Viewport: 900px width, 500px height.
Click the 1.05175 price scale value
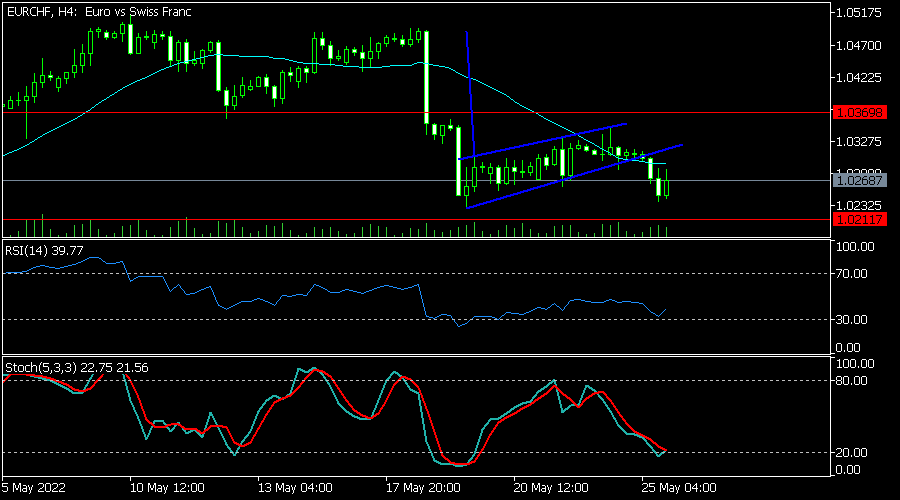click(859, 13)
